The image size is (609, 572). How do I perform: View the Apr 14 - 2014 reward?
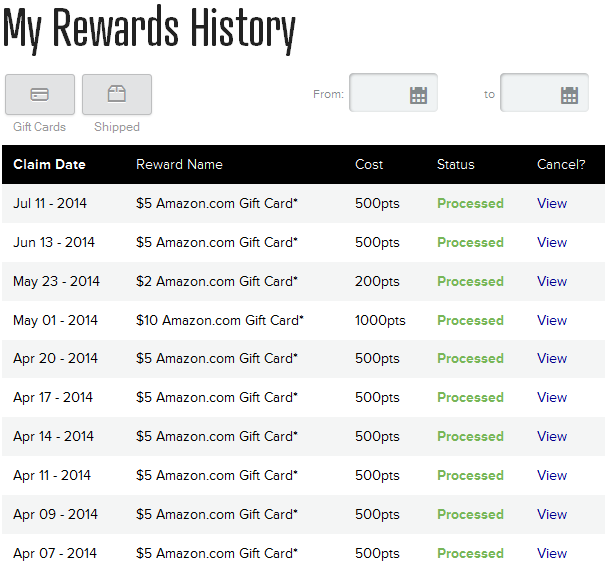pos(552,436)
